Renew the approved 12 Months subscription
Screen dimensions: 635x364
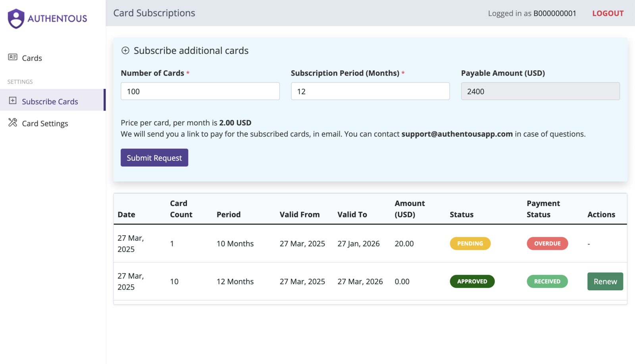coord(605,282)
